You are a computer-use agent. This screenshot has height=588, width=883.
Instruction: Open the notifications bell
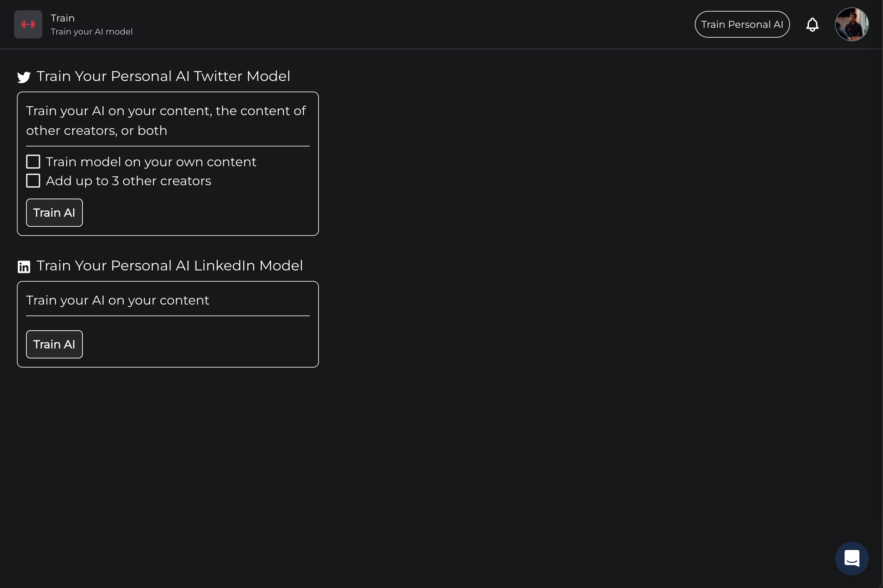click(812, 25)
